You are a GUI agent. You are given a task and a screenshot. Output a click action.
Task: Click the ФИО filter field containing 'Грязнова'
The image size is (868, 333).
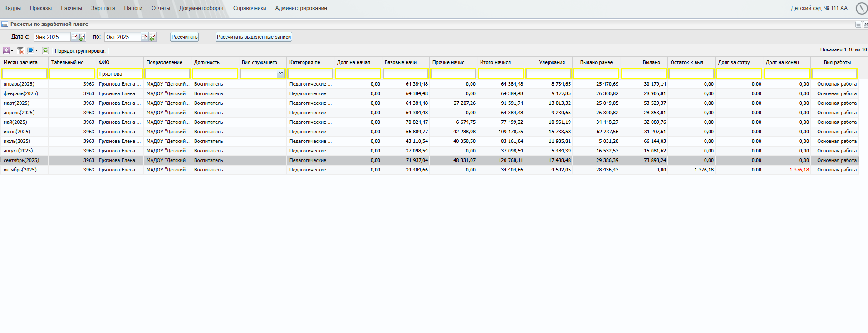[x=120, y=73]
